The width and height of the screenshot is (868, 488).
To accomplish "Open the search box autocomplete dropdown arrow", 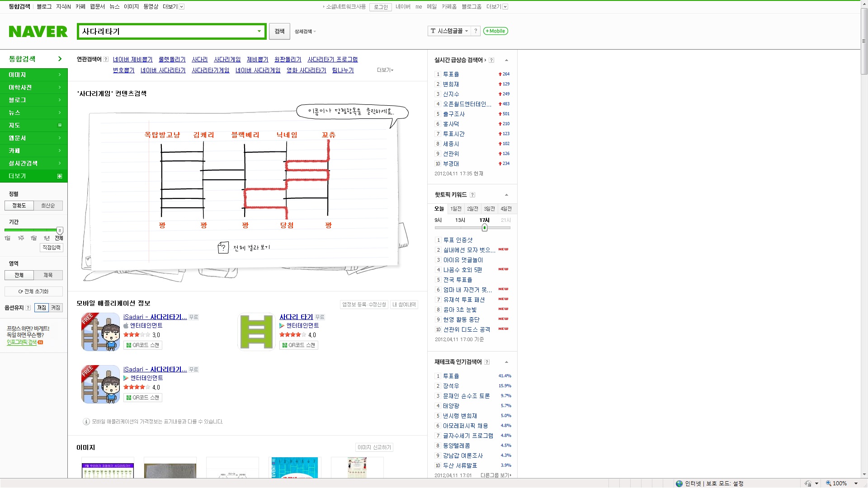I will 259,31.
